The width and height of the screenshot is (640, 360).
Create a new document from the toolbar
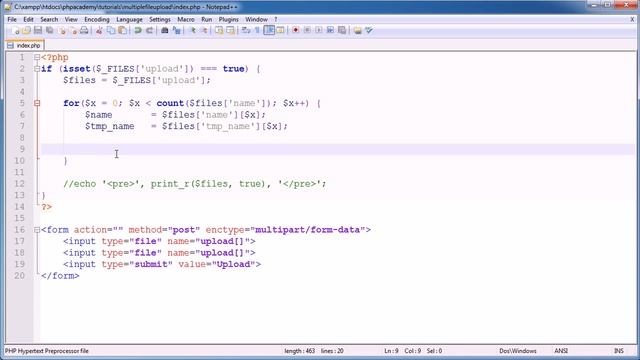tap(16, 30)
